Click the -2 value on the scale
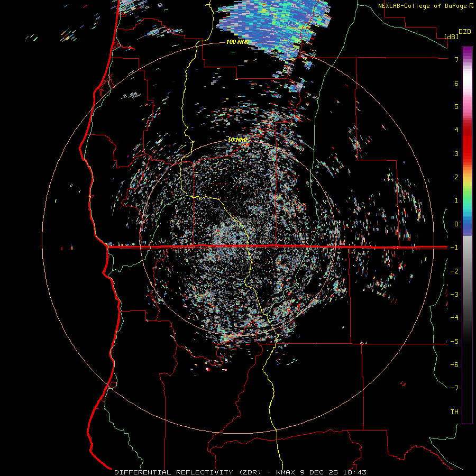The image size is (476, 476). tap(454, 271)
